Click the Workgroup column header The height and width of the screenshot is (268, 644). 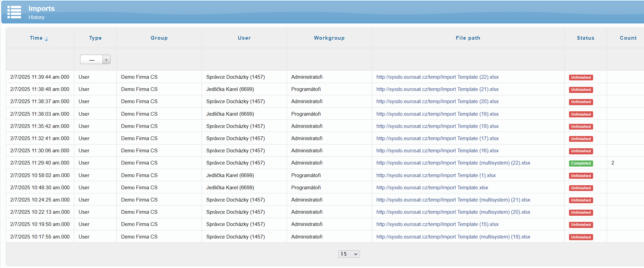click(x=329, y=38)
